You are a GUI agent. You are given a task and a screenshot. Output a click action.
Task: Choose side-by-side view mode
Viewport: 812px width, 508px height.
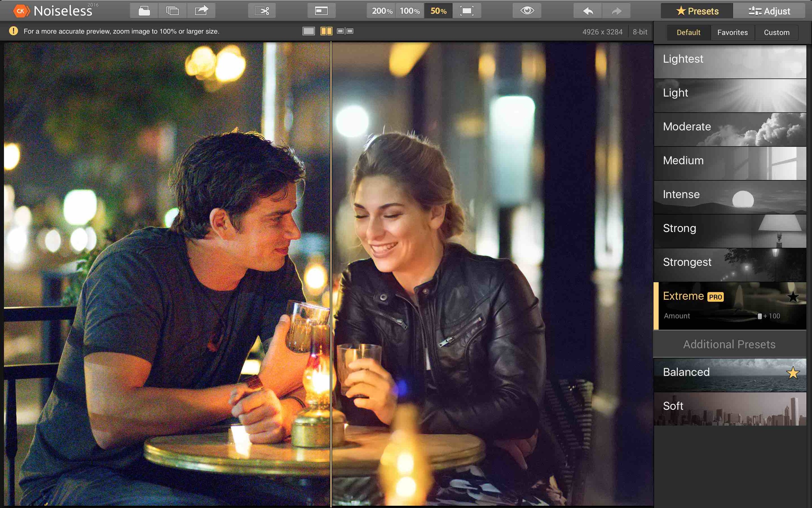point(345,31)
